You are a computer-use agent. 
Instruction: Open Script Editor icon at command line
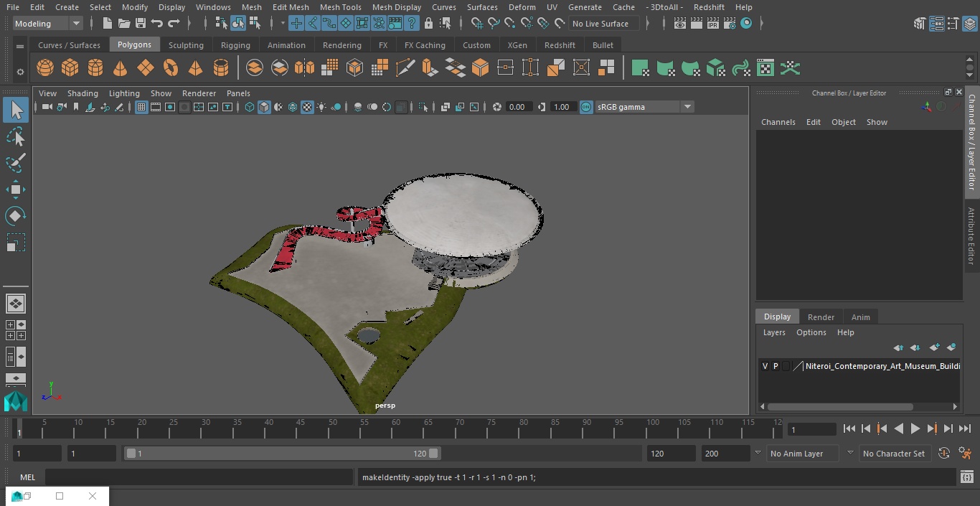(966, 477)
